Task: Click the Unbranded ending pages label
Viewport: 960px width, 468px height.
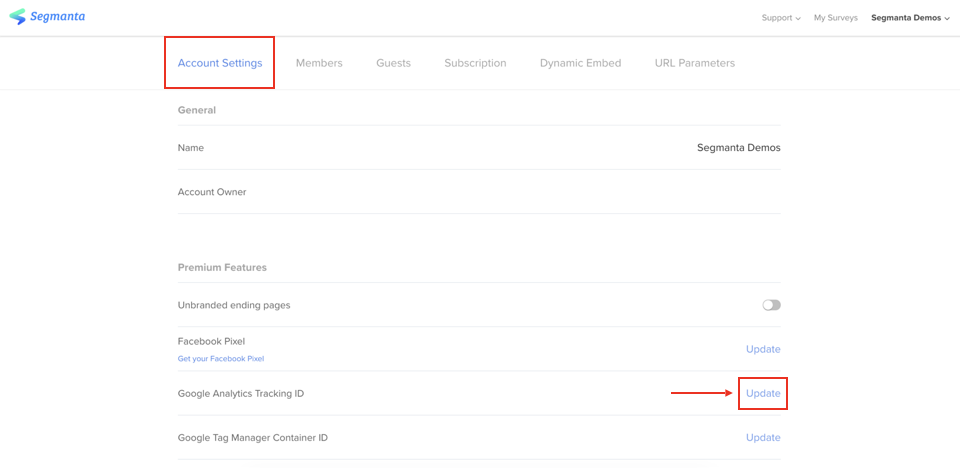Action: (234, 305)
